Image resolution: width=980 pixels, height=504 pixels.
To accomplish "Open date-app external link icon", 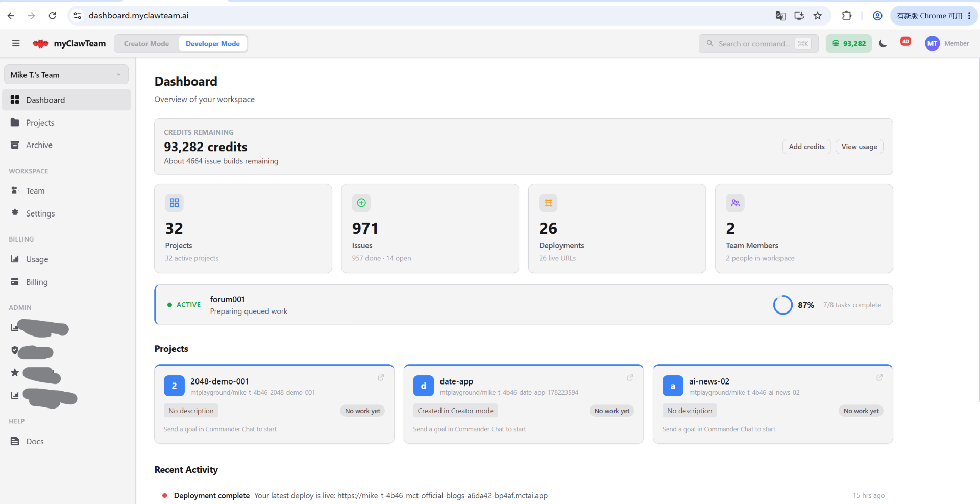I will coord(630,378).
